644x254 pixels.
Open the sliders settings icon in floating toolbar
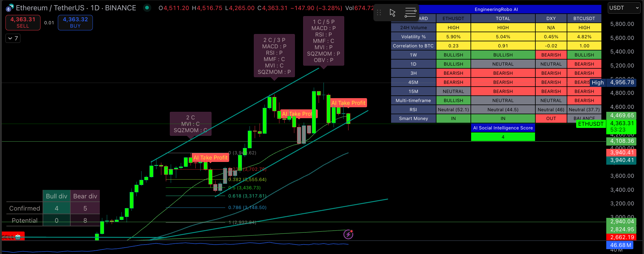[410, 13]
